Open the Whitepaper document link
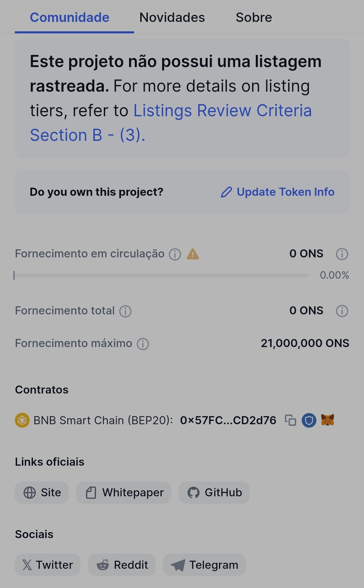364x588 pixels. pos(124,493)
